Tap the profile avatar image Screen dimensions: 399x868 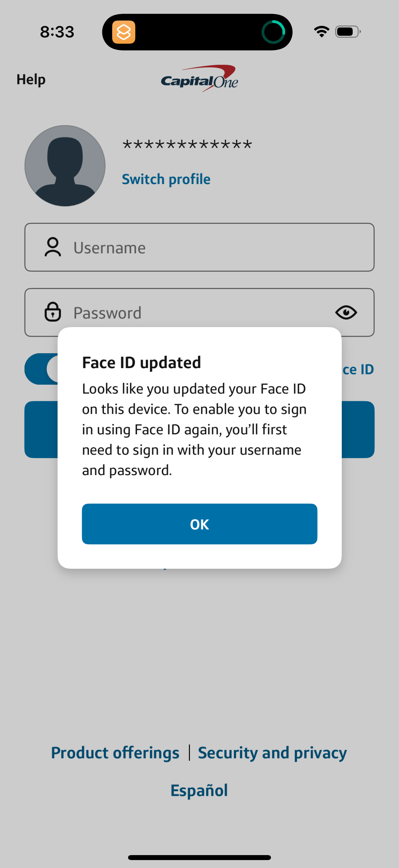[x=65, y=166]
